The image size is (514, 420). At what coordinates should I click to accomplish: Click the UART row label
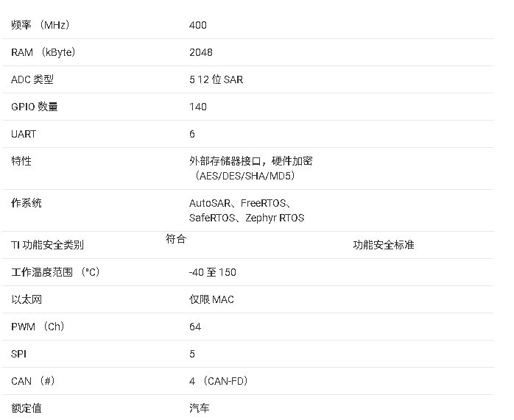coord(24,134)
